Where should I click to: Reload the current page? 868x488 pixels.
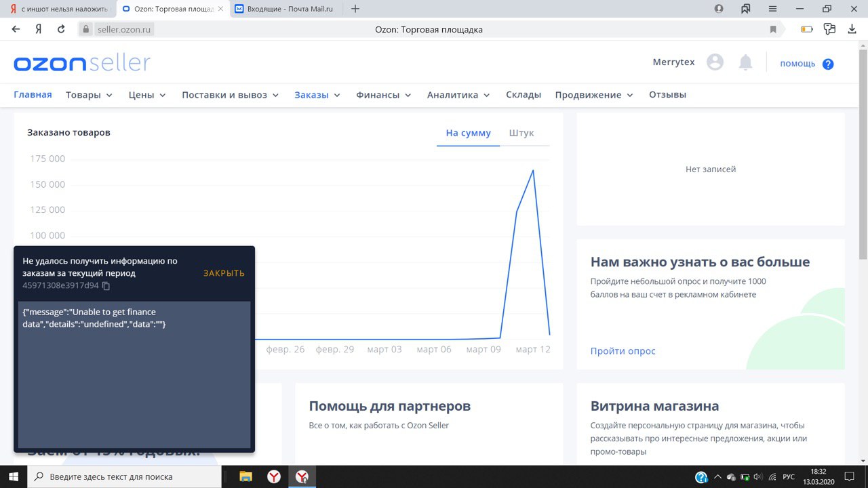coord(61,29)
